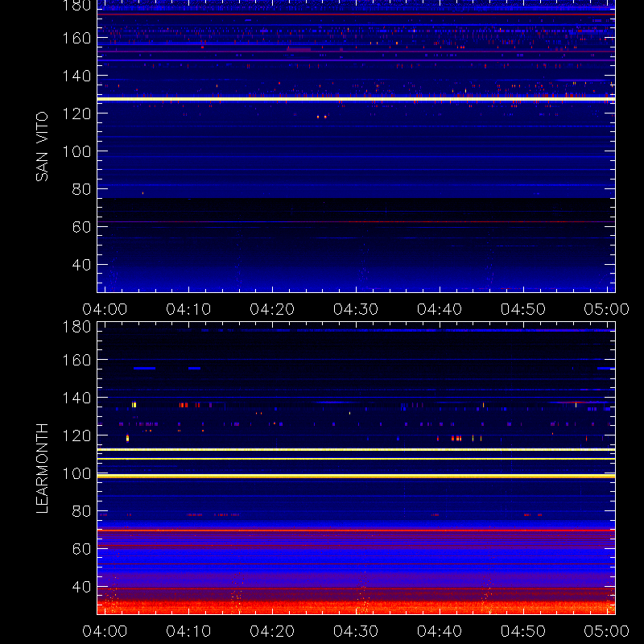
Task: Click 04:00 time label under Learmonth plot
Action: [x=105, y=631]
